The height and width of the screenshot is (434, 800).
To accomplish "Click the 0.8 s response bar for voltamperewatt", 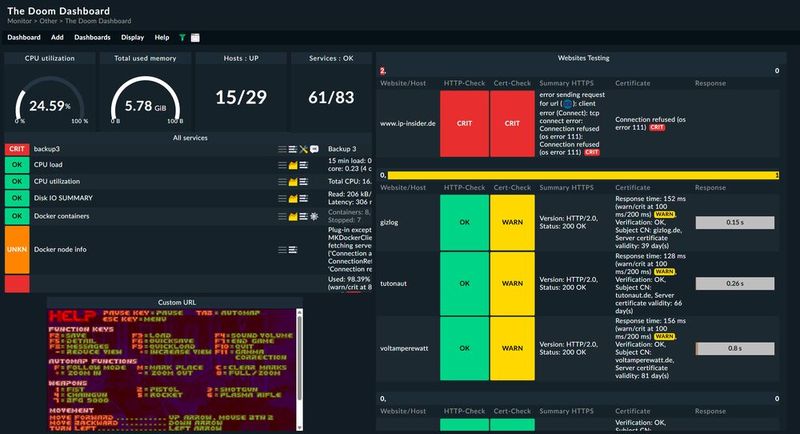I will (735, 348).
